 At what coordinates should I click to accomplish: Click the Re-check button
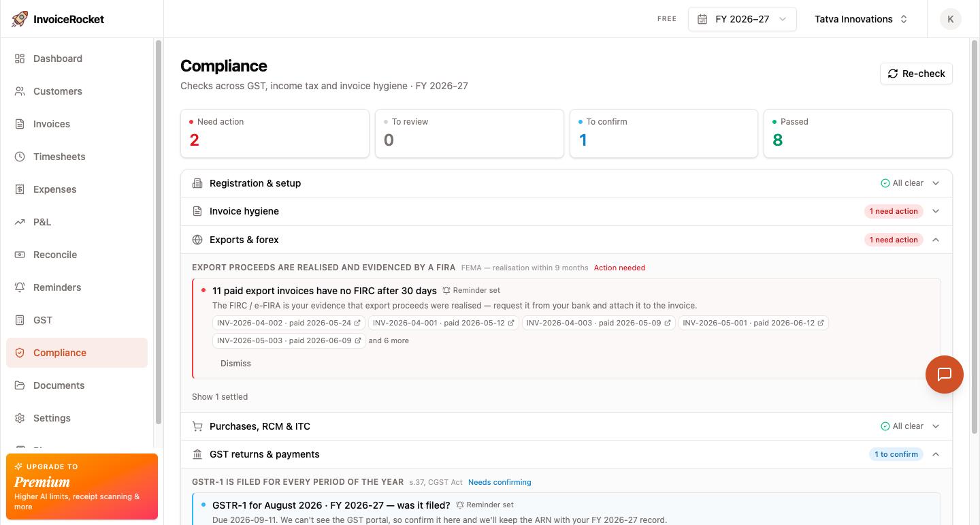tap(916, 74)
